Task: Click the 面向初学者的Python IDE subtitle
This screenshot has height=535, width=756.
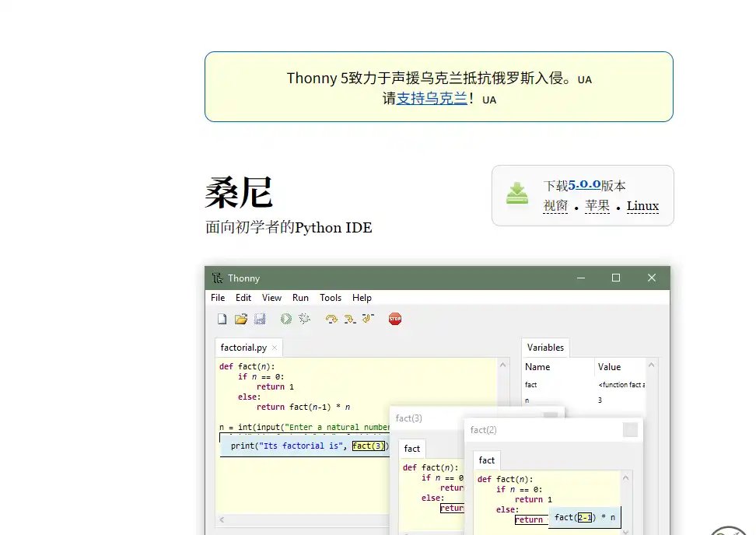Action: click(289, 228)
